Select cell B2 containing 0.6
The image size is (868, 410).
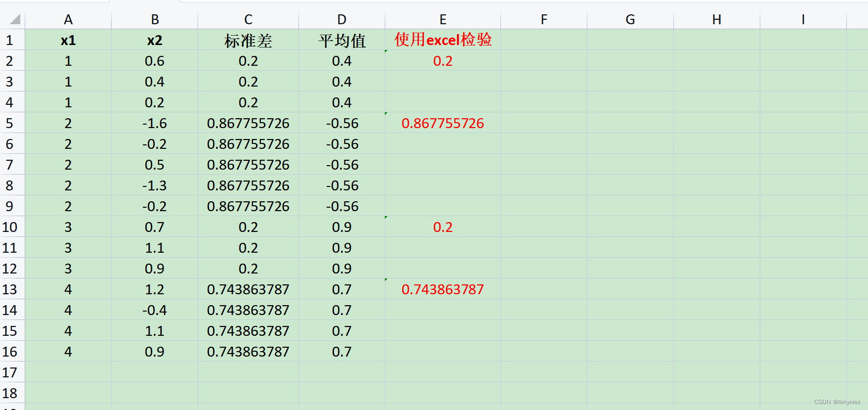[x=155, y=61]
